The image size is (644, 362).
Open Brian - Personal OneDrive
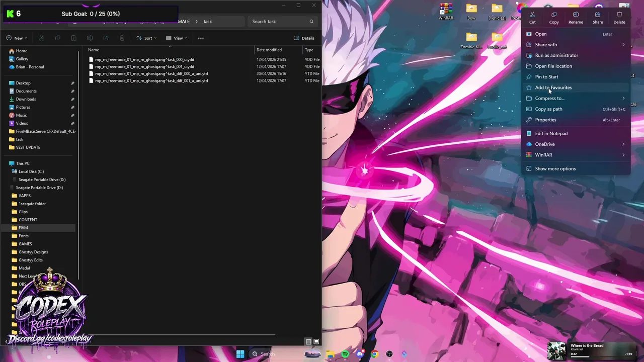tap(30, 67)
